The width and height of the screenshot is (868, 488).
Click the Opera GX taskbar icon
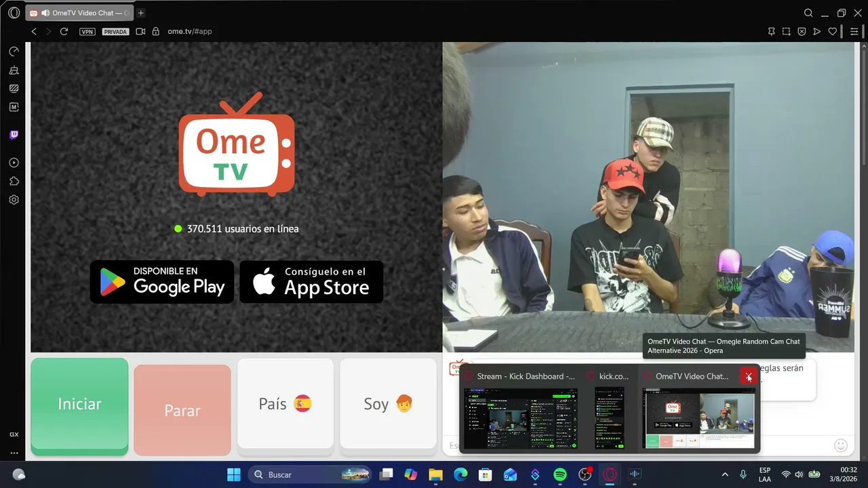pos(610,474)
